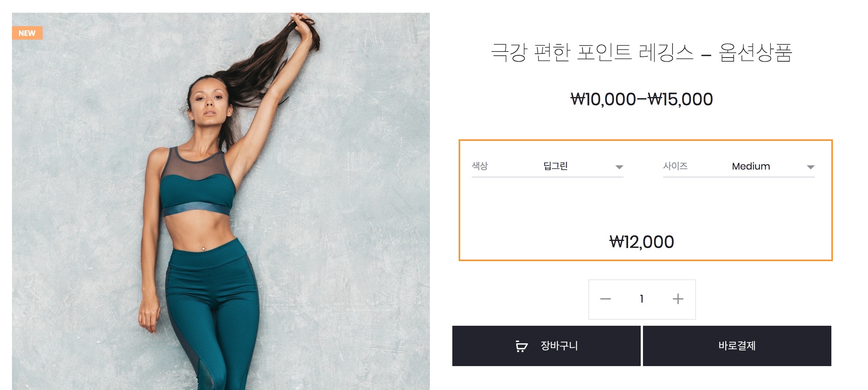Click the 옵션상품 part of the title
The image size is (868, 390).
coord(755,52)
